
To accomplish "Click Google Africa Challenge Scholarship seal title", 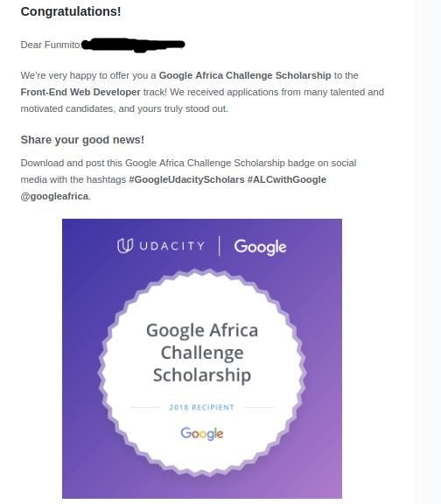I will [202, 353].
